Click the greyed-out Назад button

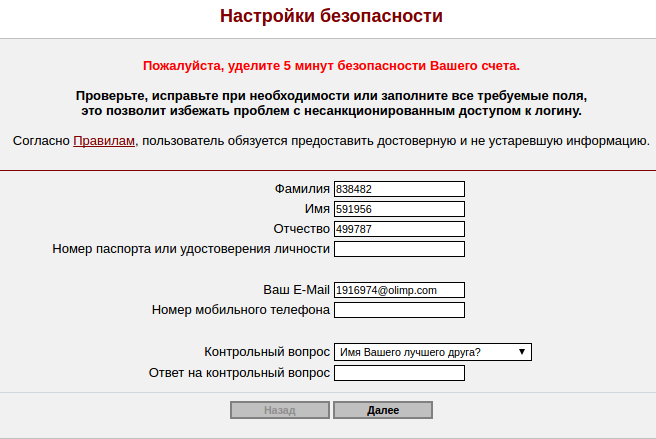click(x=280, y=410)
